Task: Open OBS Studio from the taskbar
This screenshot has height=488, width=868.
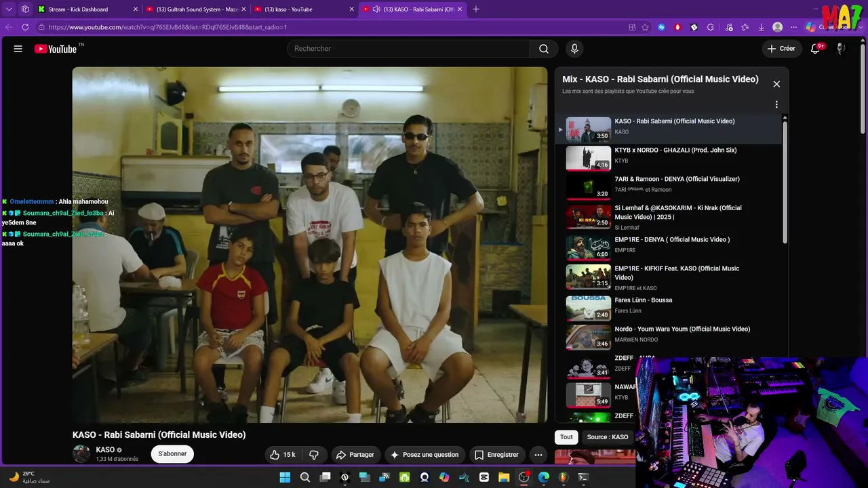Action: point(524,477)
